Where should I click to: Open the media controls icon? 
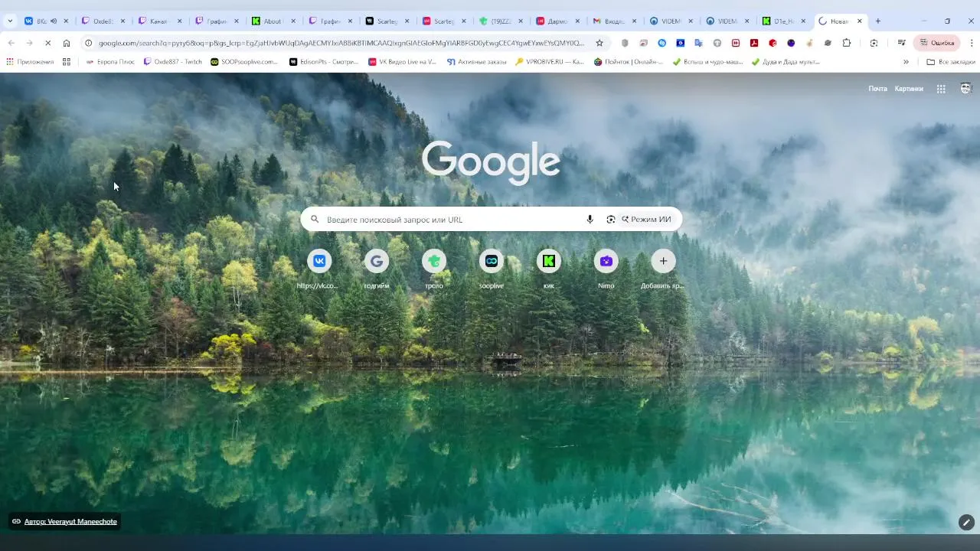(x=901, y=43)
